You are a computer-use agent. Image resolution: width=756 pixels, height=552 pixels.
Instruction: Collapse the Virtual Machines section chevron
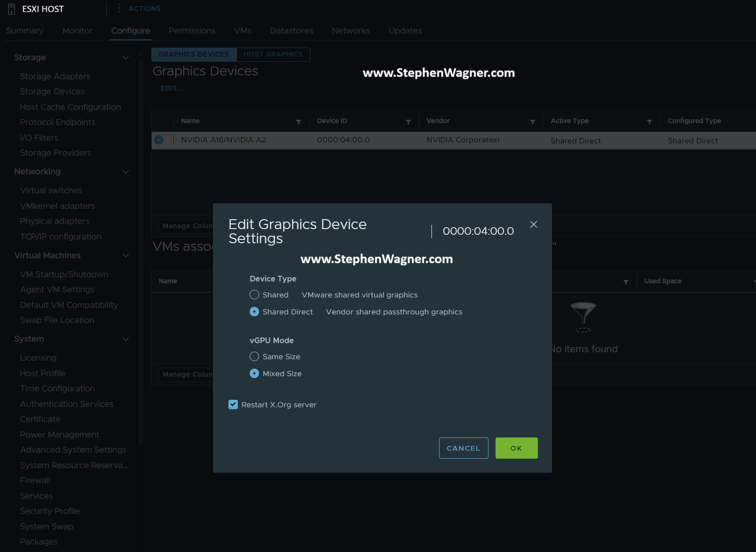[x=126, y=255]
